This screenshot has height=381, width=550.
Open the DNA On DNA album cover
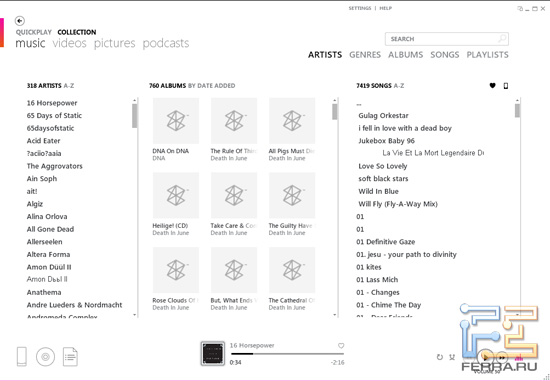click(x=176, y=121)
